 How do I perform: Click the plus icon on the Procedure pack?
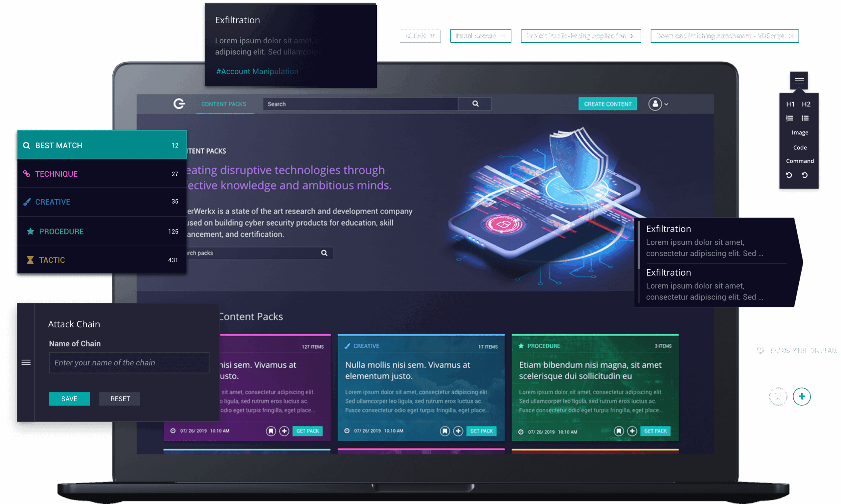click(632, 431)
